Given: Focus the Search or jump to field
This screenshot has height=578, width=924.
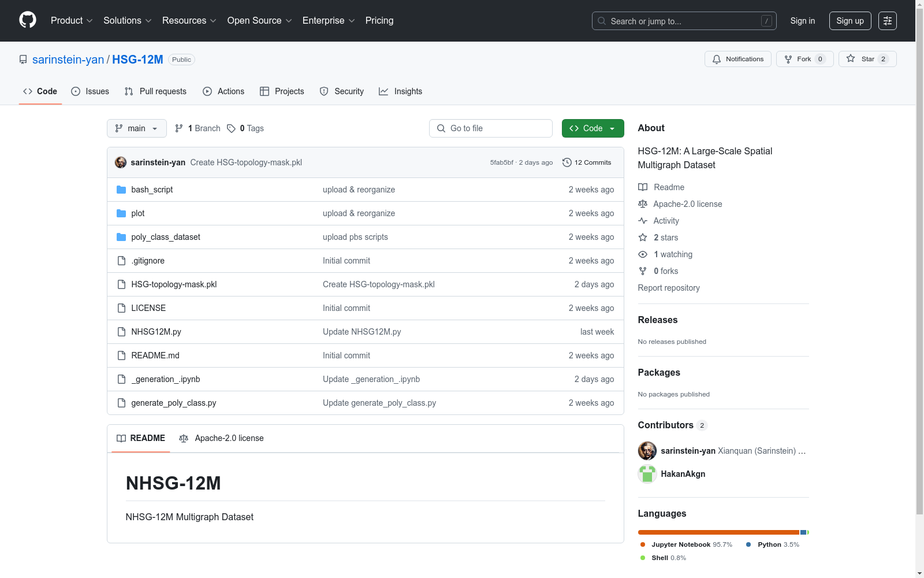Looking at the screenshot, I should [684, 21].
